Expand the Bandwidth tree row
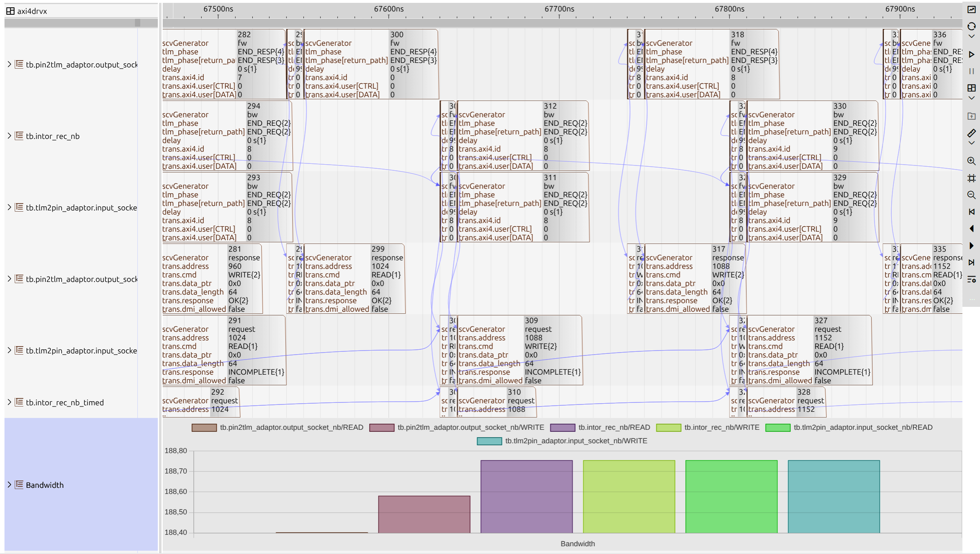 click(x=9, y=485)
